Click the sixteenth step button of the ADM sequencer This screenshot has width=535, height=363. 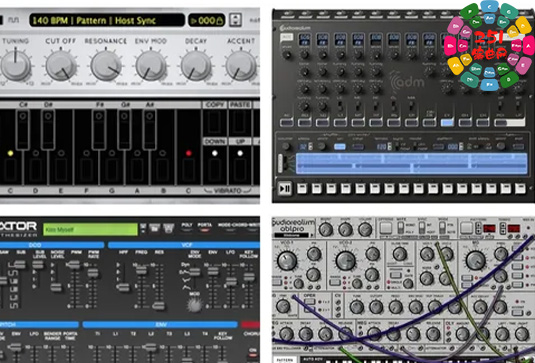click(520, 188)
